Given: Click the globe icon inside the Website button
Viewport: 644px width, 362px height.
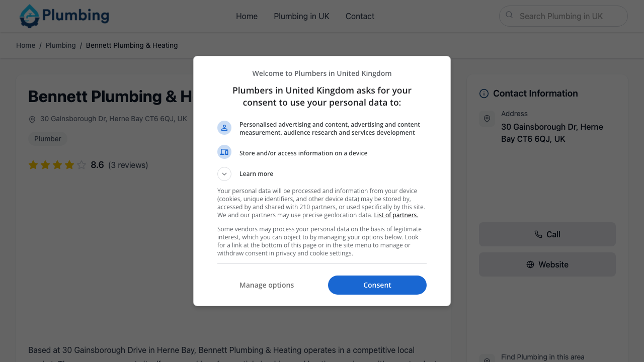Looking at the screenshot, I should pos(529,264).
